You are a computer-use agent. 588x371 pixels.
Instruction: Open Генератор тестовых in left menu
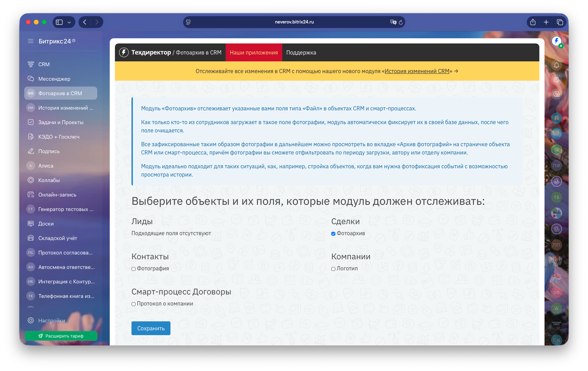tap(61, 209)
